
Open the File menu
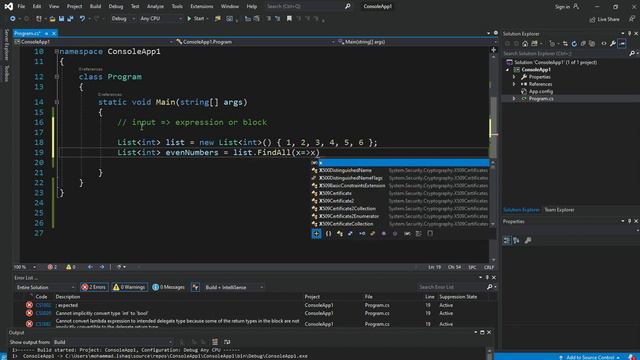(21, 6)
